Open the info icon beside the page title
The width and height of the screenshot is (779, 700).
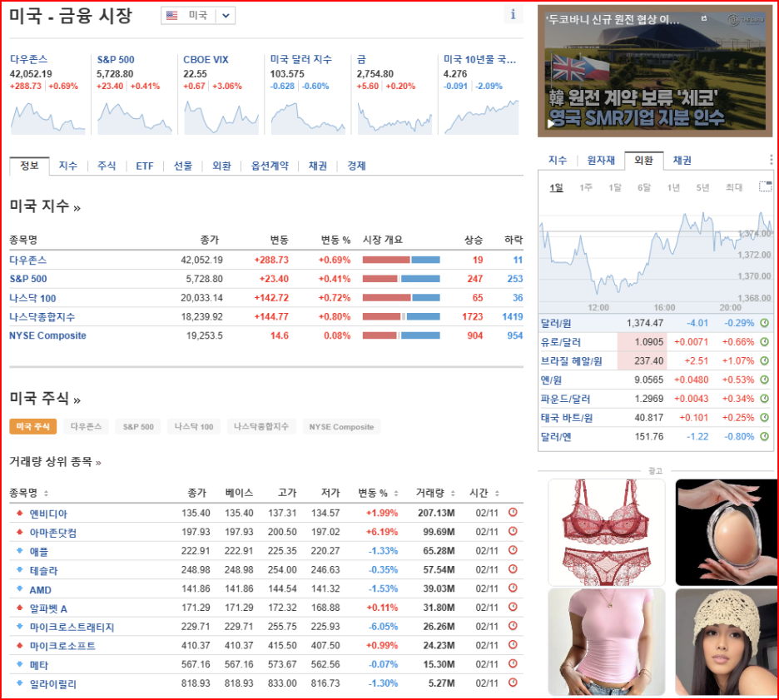point(513,14)
